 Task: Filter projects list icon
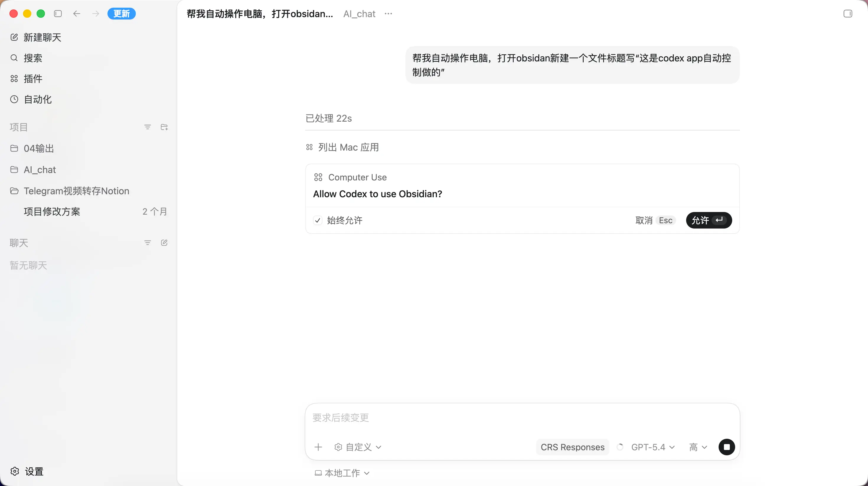pos(147,127)
